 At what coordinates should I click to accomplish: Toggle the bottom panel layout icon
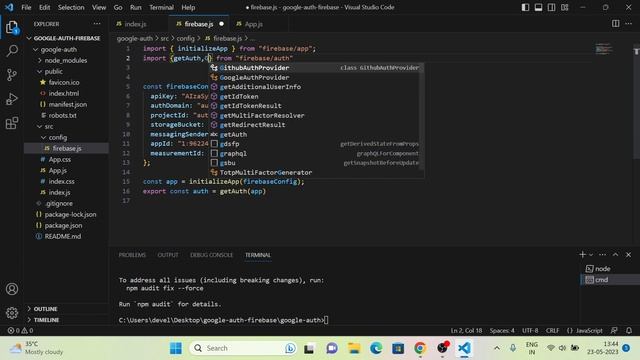[539, 7]
